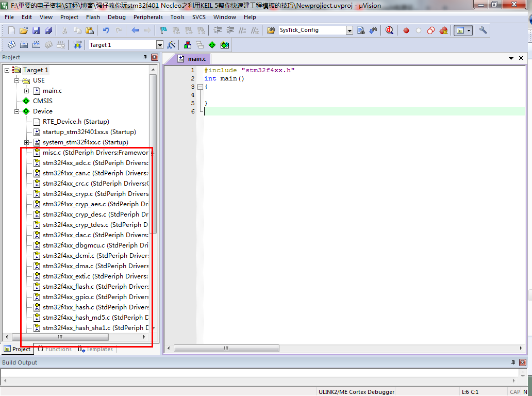Switch to the Functions tab
532x396 pixels.
pyautogui.click(x=55, y=349)
